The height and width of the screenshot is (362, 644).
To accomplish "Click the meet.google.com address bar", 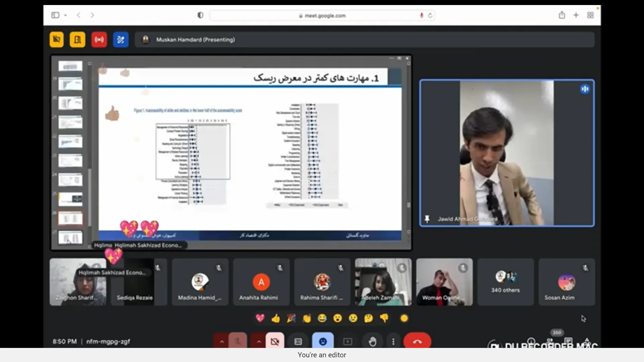I will (322, 15).
